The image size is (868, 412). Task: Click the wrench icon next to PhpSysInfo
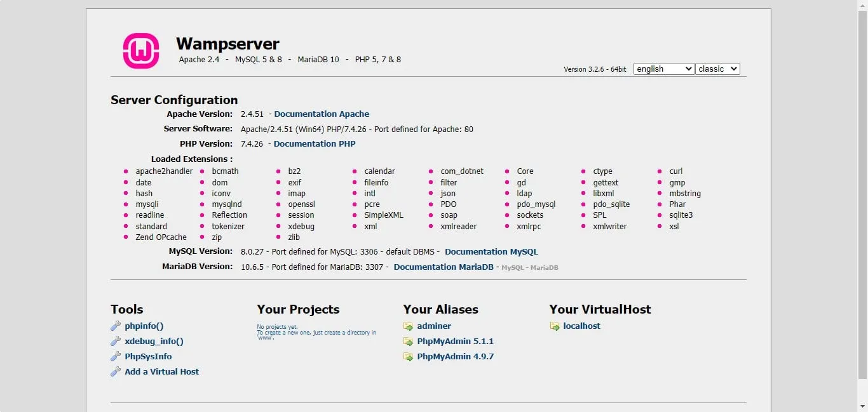116,357
